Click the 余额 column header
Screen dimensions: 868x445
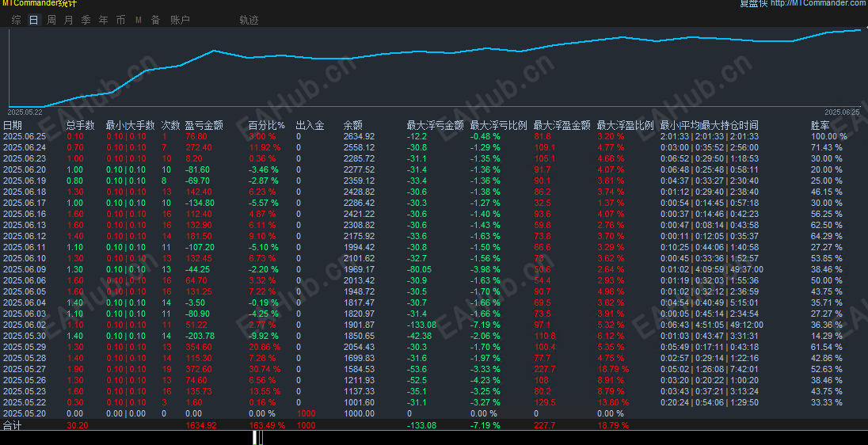tap(353, 126)
